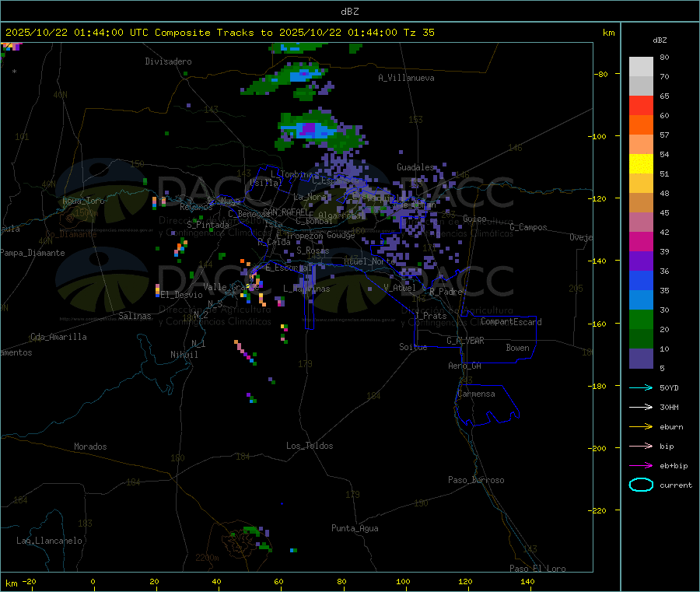Image resolution: width=700 pixels, height=592 pixels.
Task: Click the SAN_RAFAEL city label
Action: [285, 212]
